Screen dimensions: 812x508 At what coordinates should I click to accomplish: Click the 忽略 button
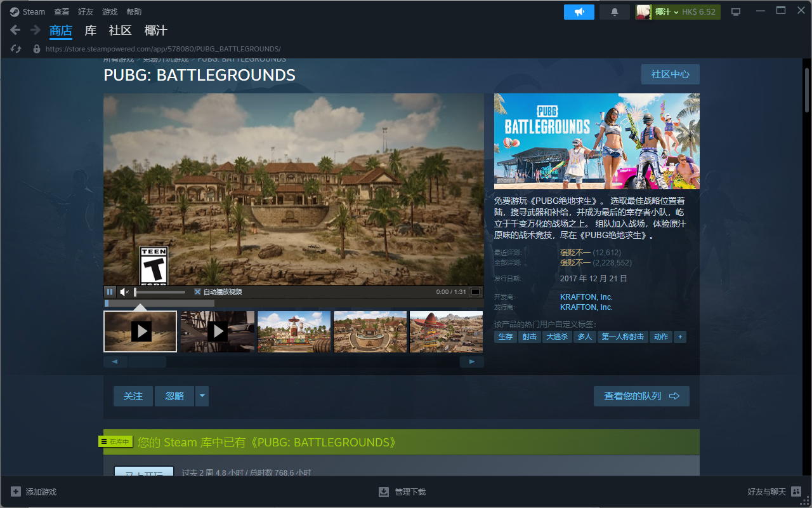click(175, 396)
